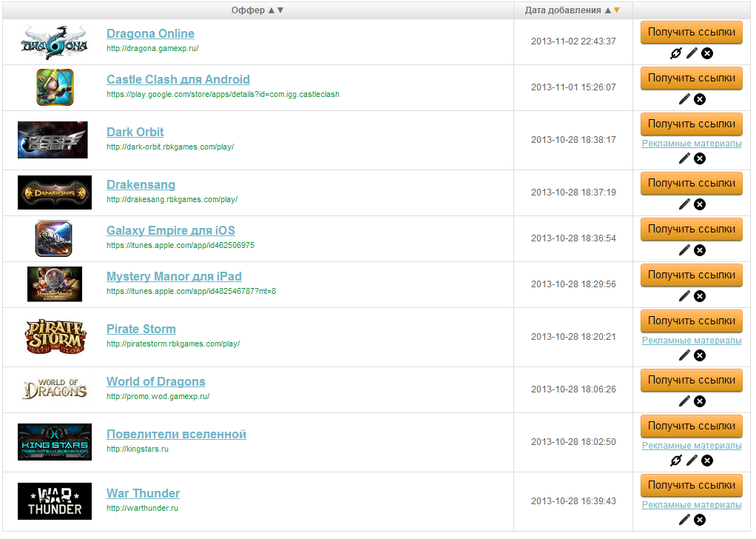
Task: Open Рекламные материалы for War Thunder
Action: coord(692,505)
